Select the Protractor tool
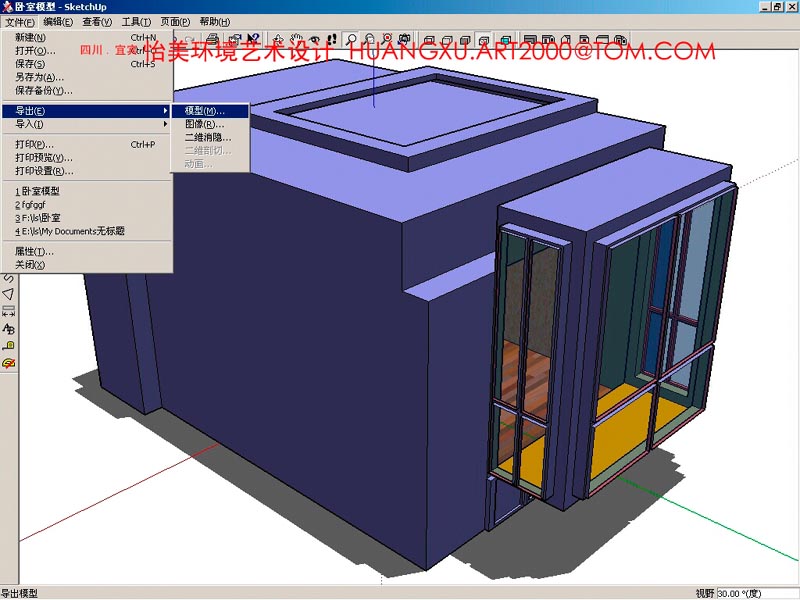Screen dimensions: 800x600 click(x=9, y=363)
